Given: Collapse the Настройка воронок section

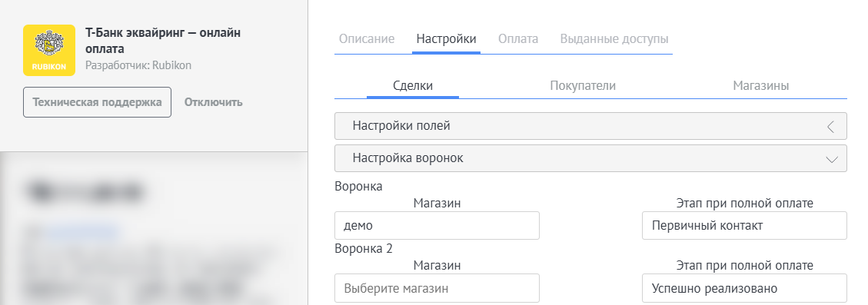Looking at the screenshot, I should point(590,158).
